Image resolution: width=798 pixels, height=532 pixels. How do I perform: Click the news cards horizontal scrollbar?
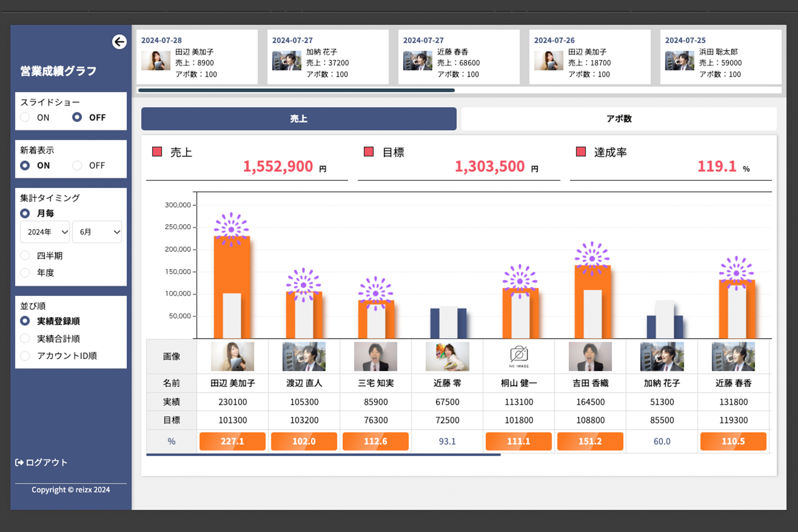click(296, 90)
